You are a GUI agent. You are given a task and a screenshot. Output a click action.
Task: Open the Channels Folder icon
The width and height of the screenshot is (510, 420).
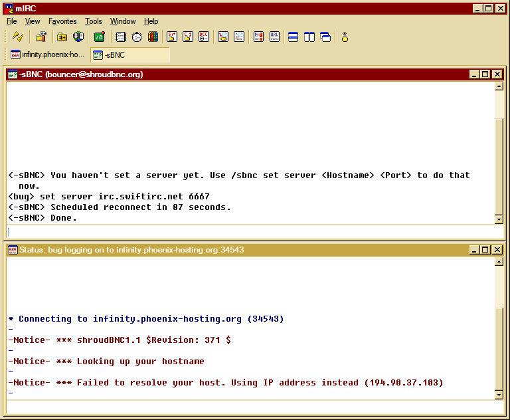[62, 37]
